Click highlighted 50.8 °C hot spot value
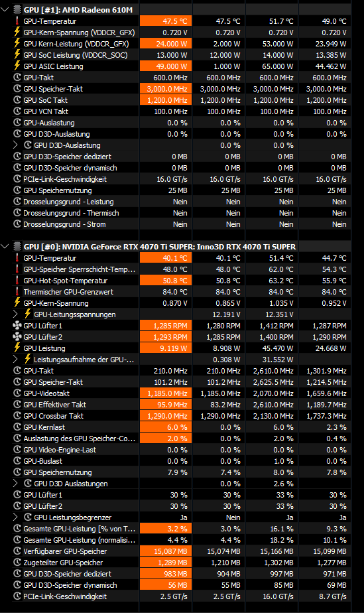 tap(166, 281)
